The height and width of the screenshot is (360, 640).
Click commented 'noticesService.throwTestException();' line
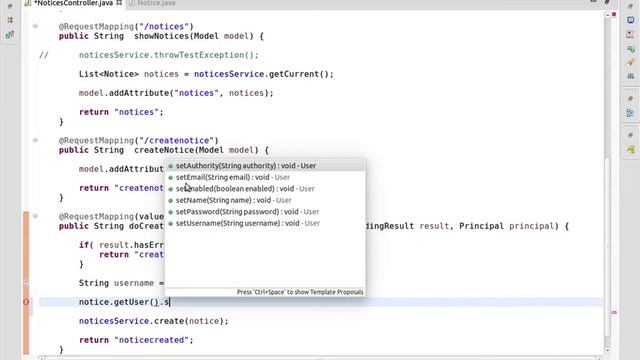coord(169,55)
